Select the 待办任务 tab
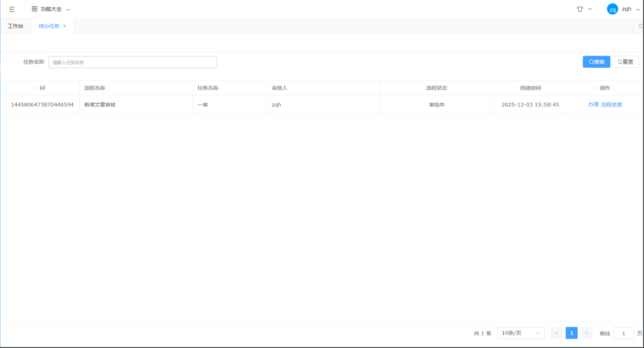 [x=49, y=26]
